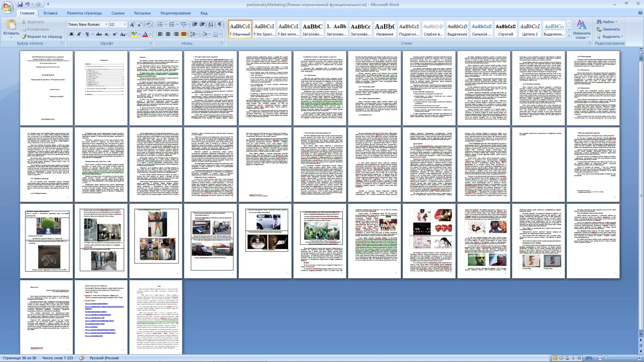Viewport: 644px width, 362px height.
Task: Expand the Styles gallery more arrow
Action: pyautogui.click(x=569, y=36)
